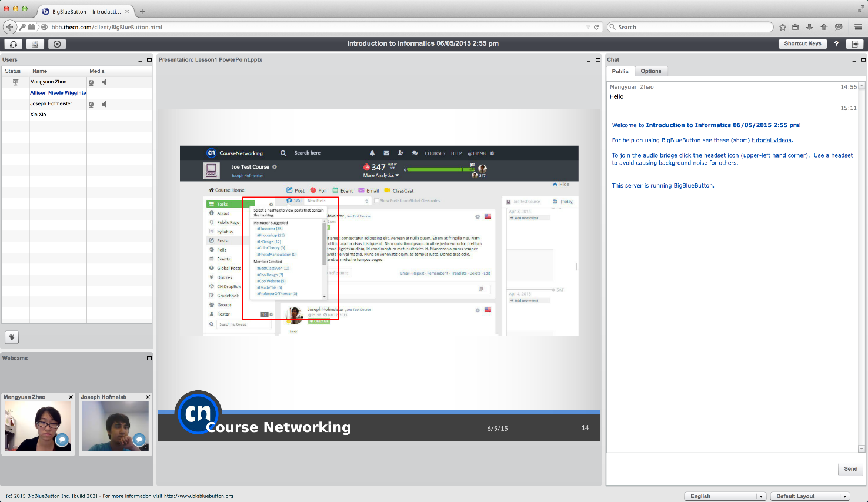
Task: Reload the page with refresh icon
Action: click(596, 27)
